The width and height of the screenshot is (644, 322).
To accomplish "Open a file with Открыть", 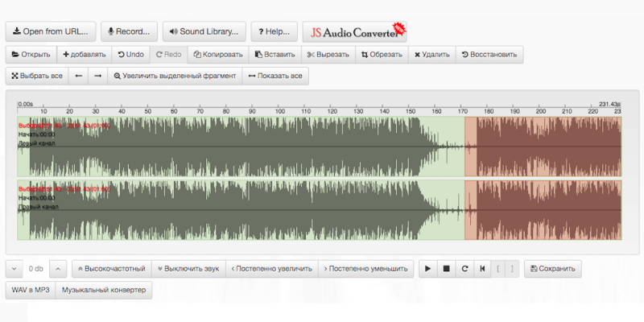I will click(31, 55).
